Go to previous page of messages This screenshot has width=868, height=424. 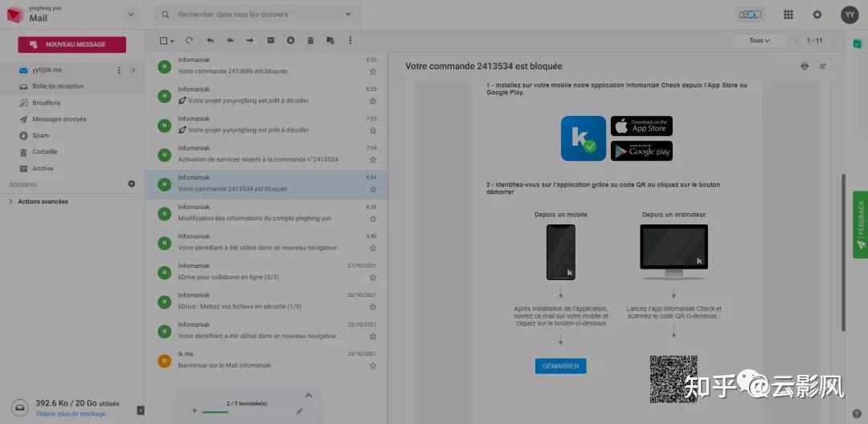point(797,40)
